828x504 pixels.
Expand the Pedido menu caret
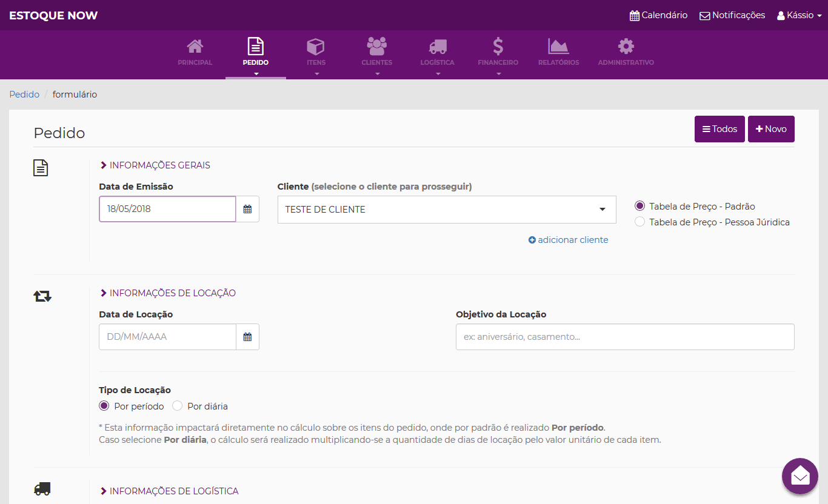point(256,74)
